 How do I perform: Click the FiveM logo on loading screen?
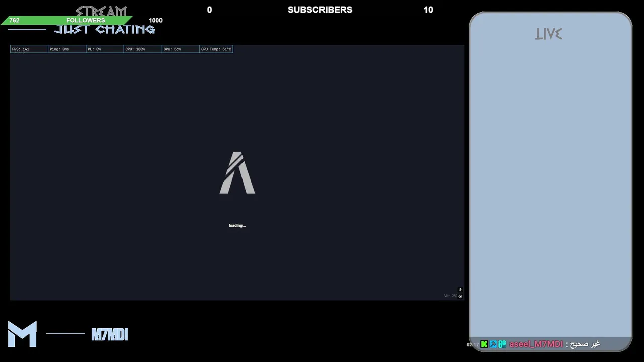point(237,172)
